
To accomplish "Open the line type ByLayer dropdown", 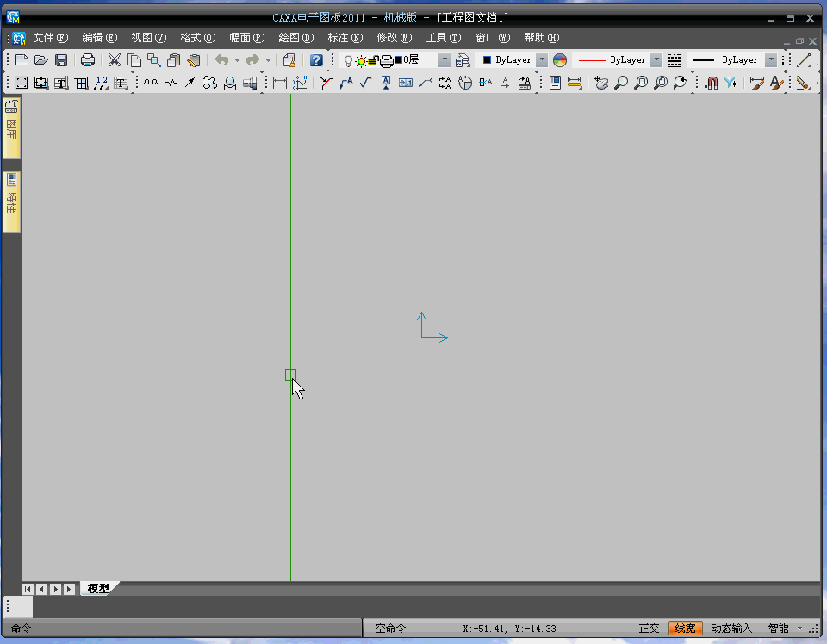I will click(656, 60).
